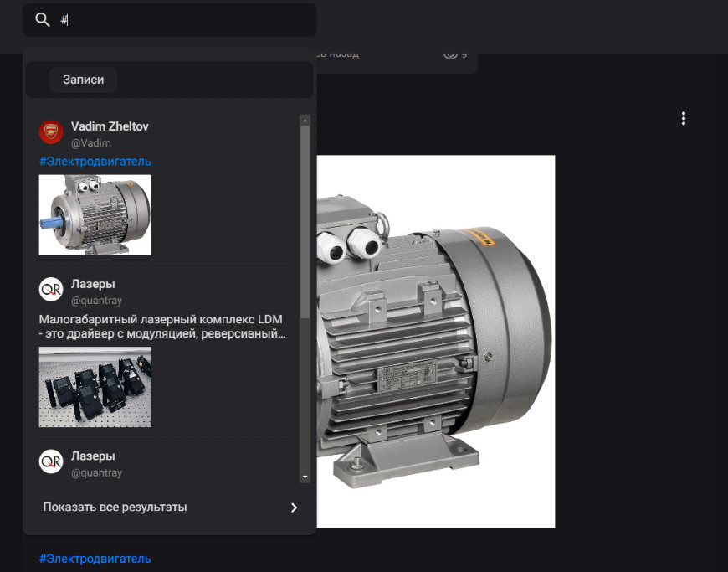Click scrollbar down arrow in results list

(305, 477)
